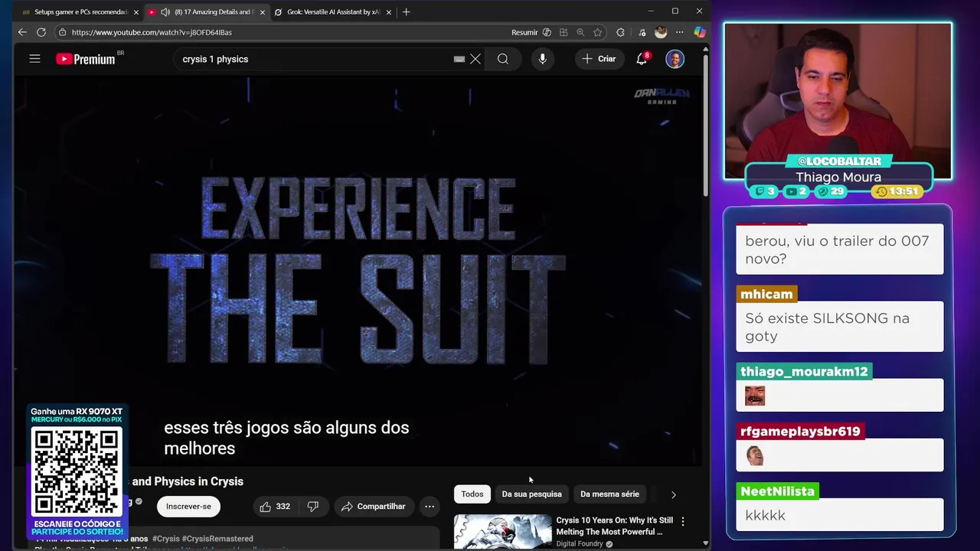Open the Compartilhar share button
The height and width of the screenshot is (551, 980).
click(x=374, y=507)
